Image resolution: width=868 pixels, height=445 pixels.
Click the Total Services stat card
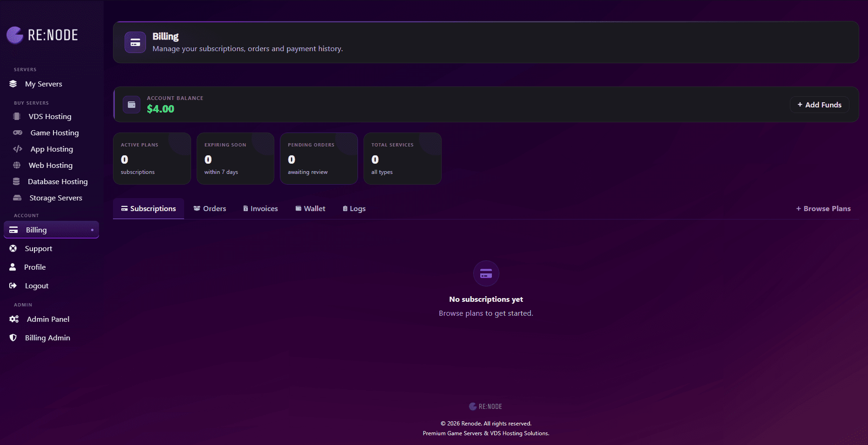tap(403, 159)
